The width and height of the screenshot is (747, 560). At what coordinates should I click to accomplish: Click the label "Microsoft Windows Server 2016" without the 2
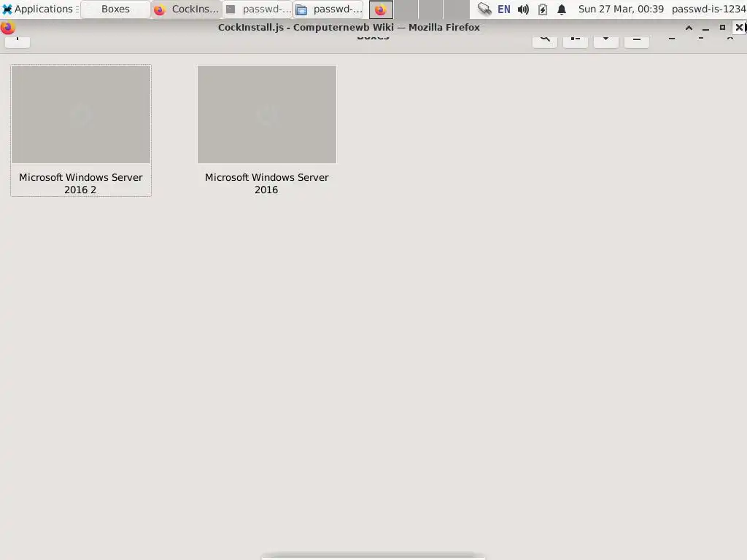point(266,183)
